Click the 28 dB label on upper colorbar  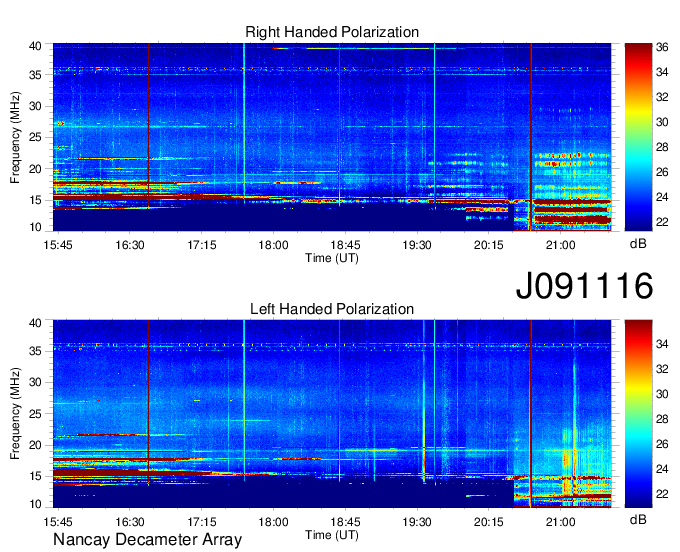(662, 147)
